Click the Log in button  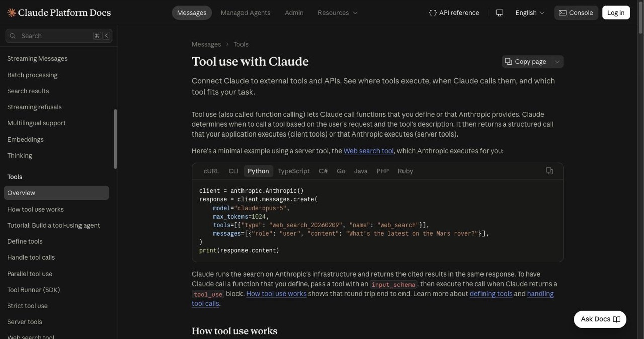tap(616, 13)
